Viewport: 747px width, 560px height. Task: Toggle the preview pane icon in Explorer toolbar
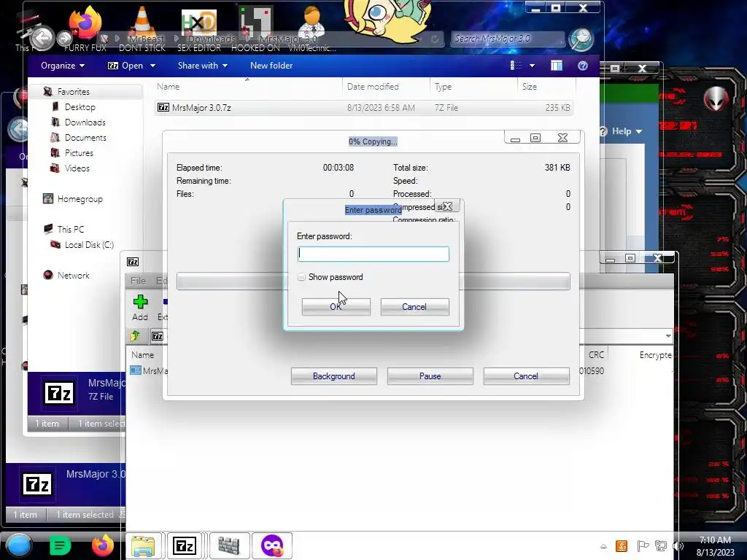(x=557, y=66)
